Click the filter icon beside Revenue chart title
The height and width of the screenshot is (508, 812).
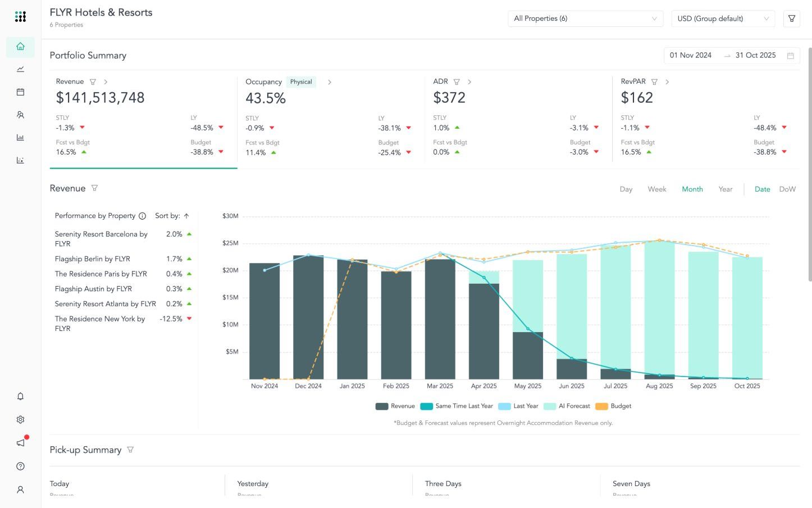[94, 188]
